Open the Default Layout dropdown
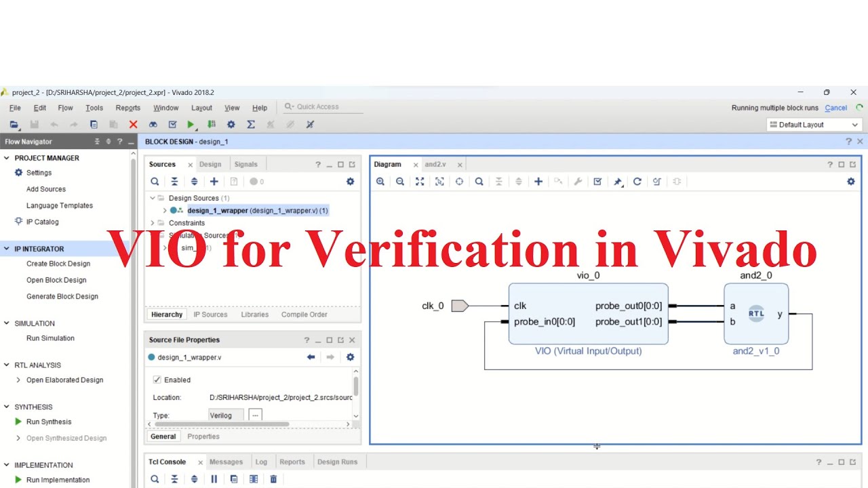868x488 pixels. pyautogui.click(x=814, y=125)
